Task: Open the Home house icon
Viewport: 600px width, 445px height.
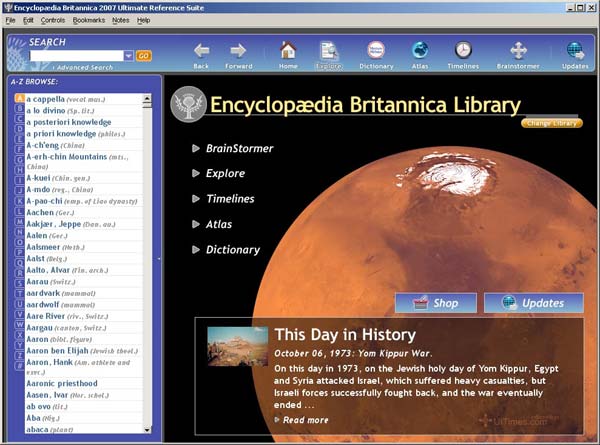Action: point(288,50)
